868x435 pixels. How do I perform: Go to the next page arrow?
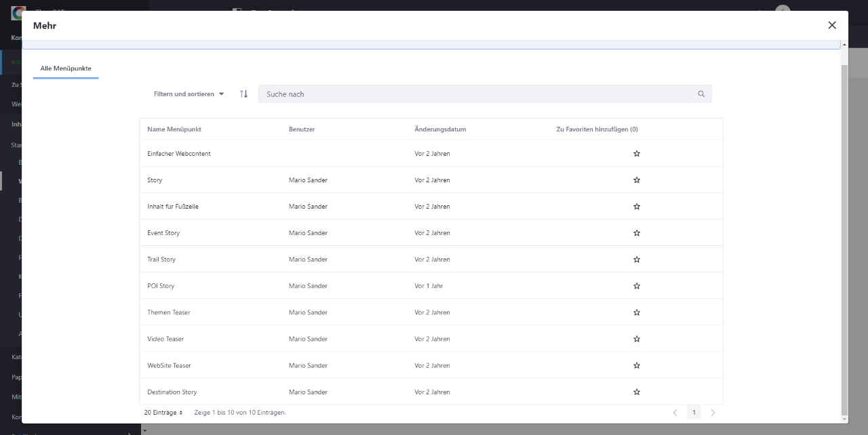[713, 413]
